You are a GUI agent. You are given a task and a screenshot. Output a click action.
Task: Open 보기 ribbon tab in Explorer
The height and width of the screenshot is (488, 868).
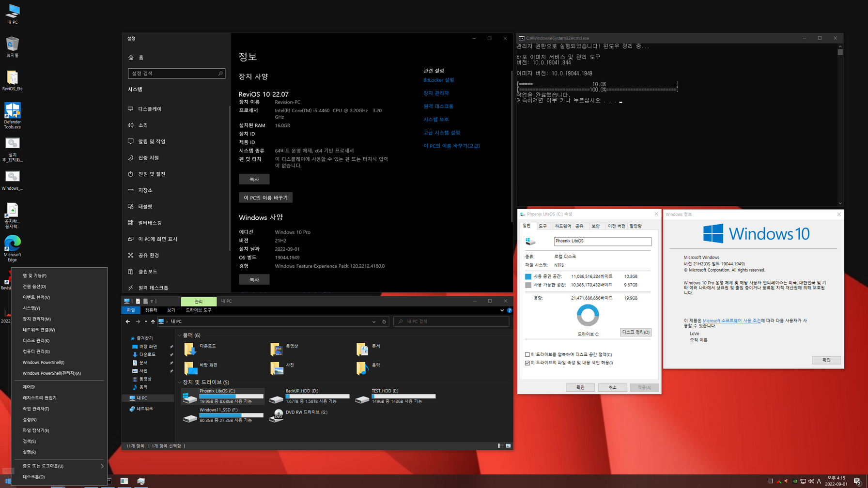coord(171,310)
